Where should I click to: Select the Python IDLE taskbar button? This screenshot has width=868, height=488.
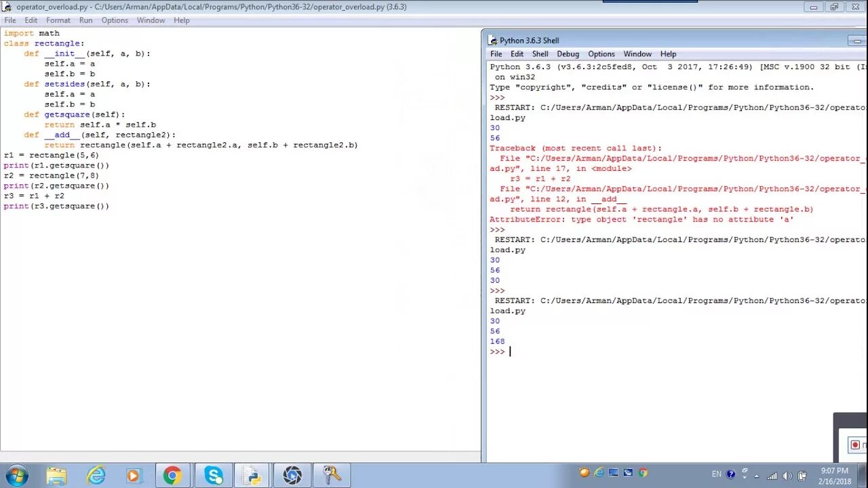pyautogui.click(x=252, y=476)
